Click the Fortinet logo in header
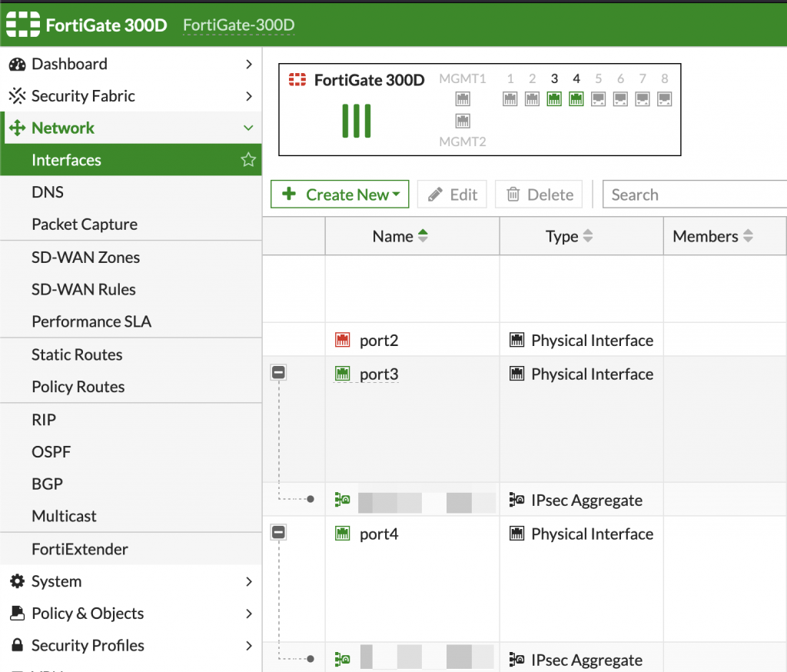The height and width of the screenshot is (672, 787). [23, 24]
